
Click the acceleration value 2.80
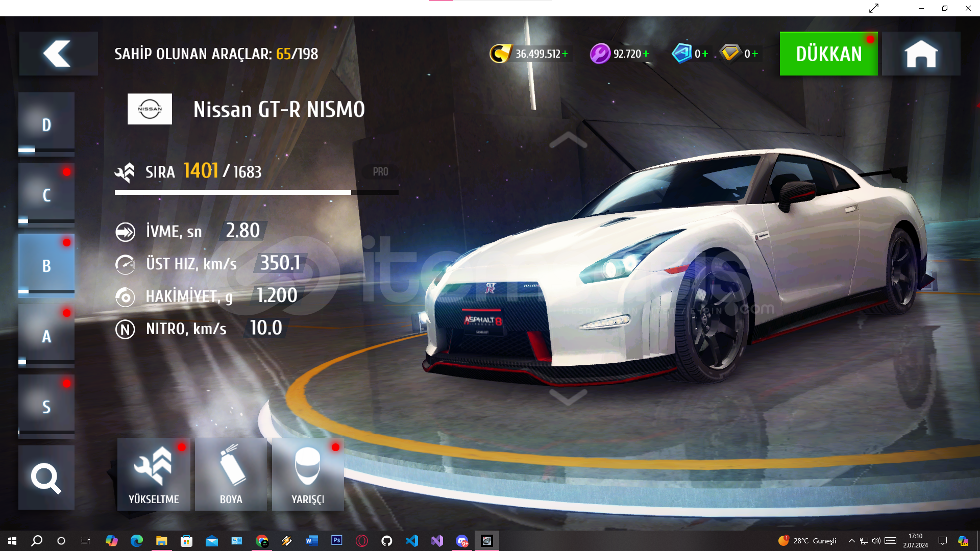click(243, 231)
